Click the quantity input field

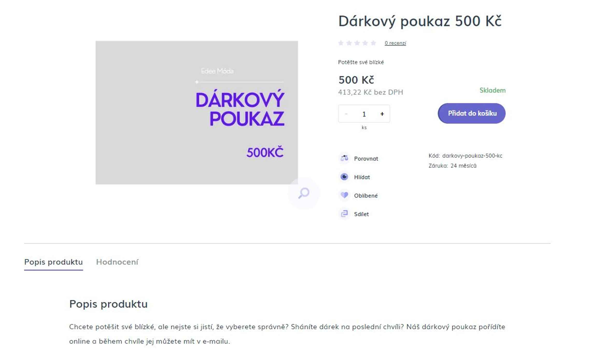coord(364,114)
